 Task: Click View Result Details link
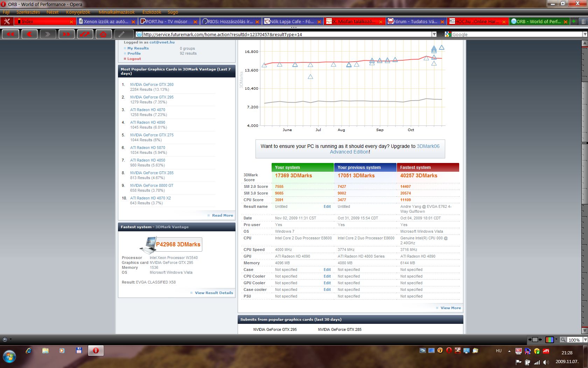tap(214, 293)
